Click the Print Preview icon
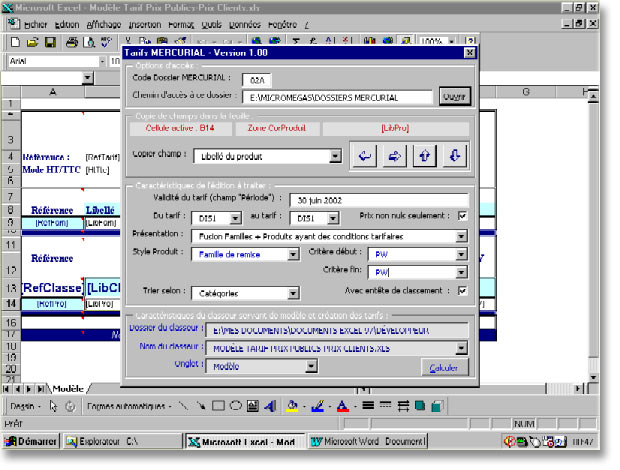Screen dimensions: 620x470 (89, 42)
